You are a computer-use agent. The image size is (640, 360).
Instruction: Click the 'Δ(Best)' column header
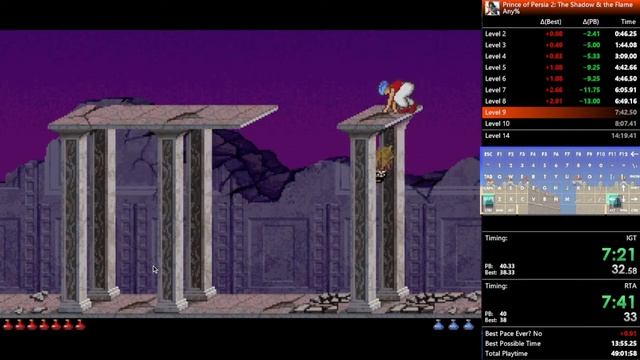point(551,22)
